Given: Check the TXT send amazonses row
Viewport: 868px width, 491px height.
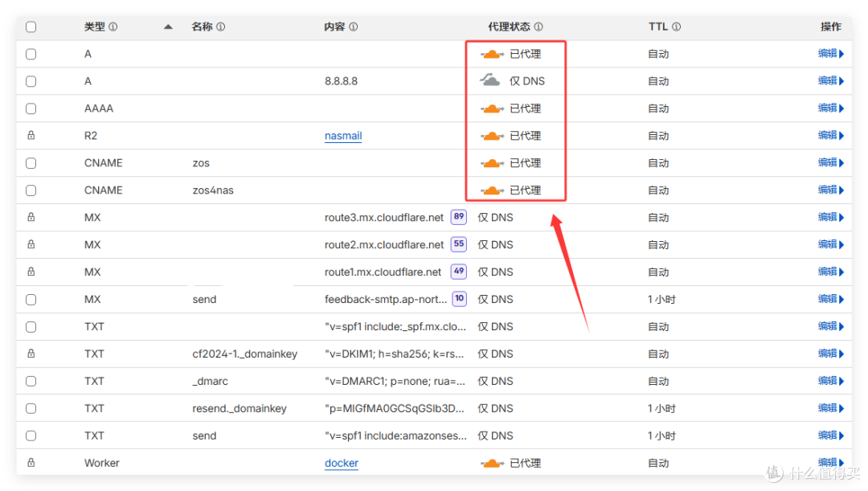Looking at the screenshot, I should coord(31,436).
